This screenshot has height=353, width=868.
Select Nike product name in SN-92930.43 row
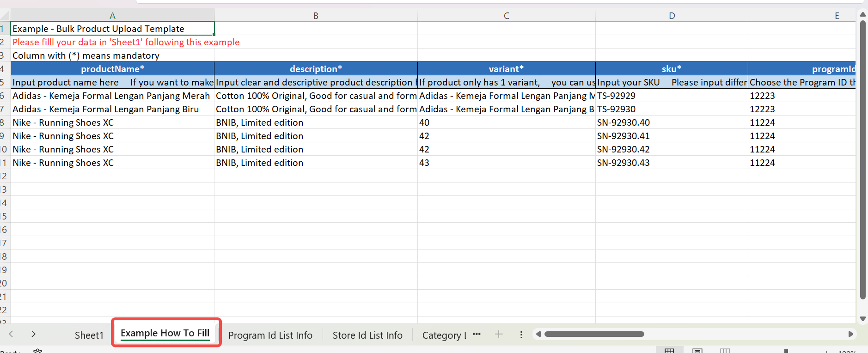pyautogui.click(x=112, y=163)
